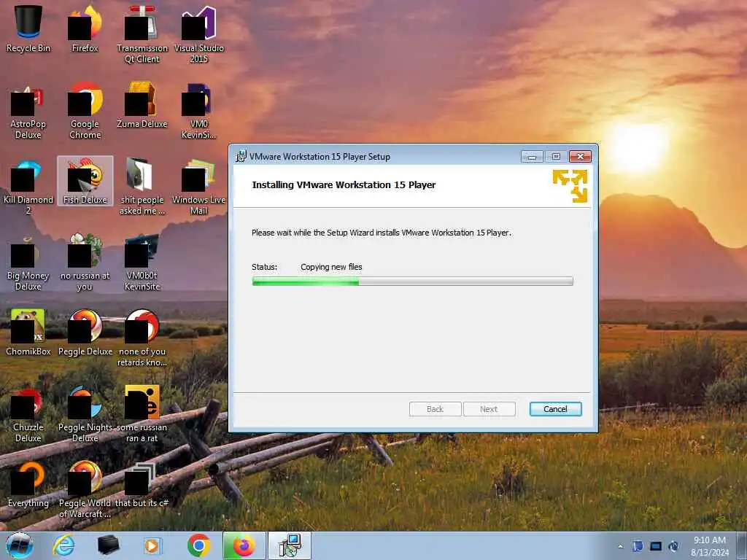The width and height of the screenshot is (747, 560).
Task: Open the taskbar clock showing 9:10 AM
Action: (x=710, y=545)
